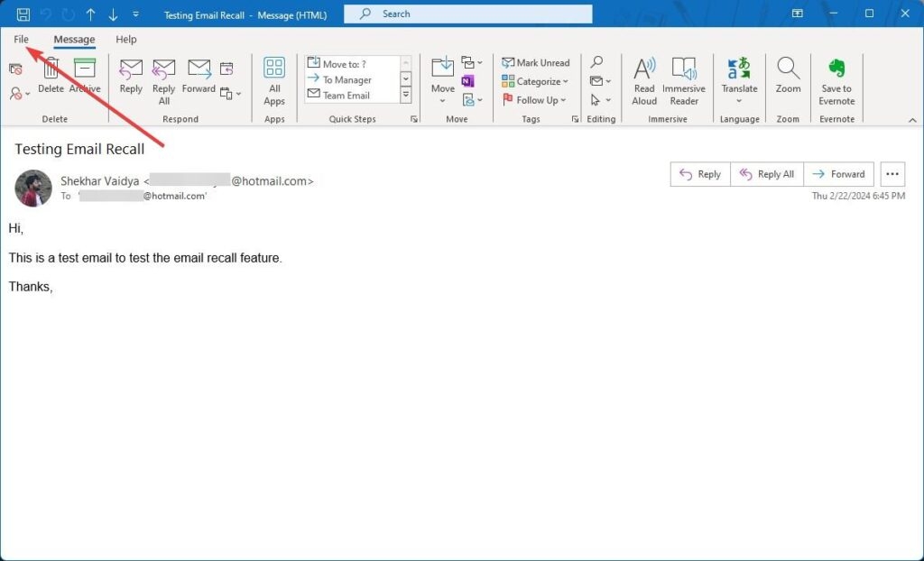Click the body line 'This is a test email'

coord(145,258)
